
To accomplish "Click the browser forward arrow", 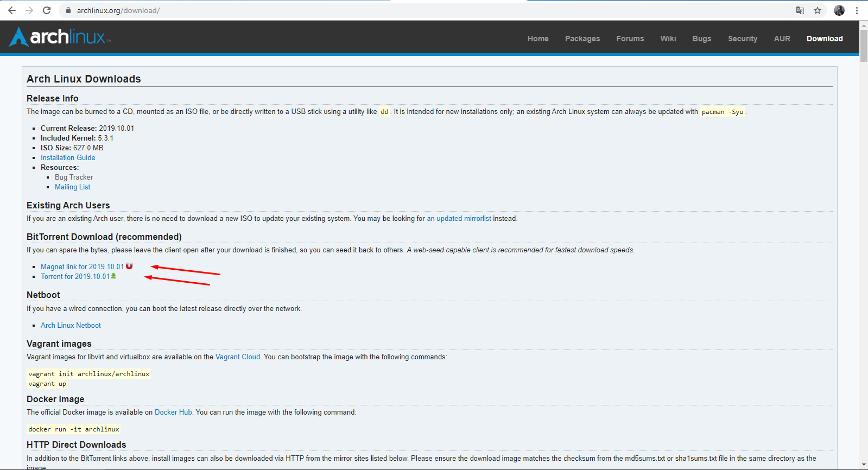I will pos(29,10).
